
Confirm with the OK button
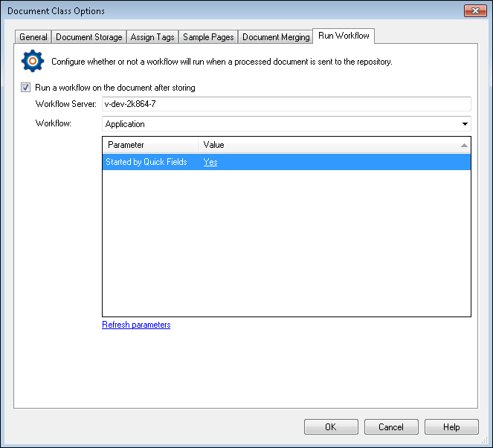pyautogui.click(x=331, y=427)
